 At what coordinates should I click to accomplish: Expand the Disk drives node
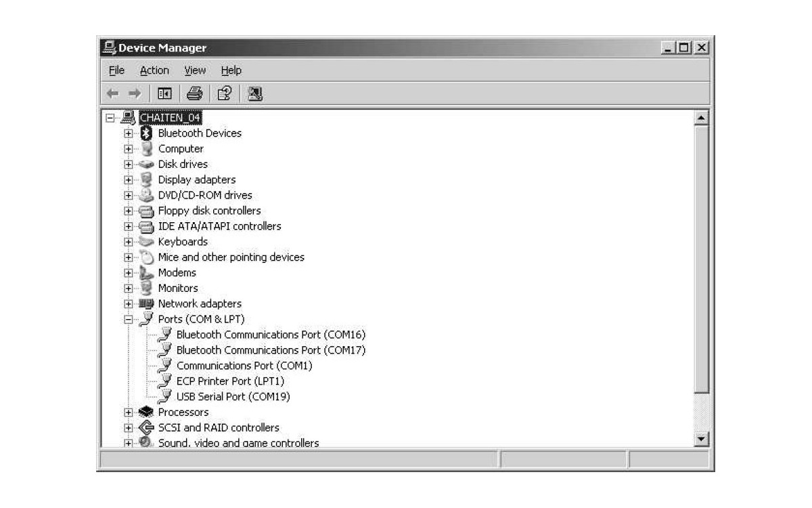point(129,165)
